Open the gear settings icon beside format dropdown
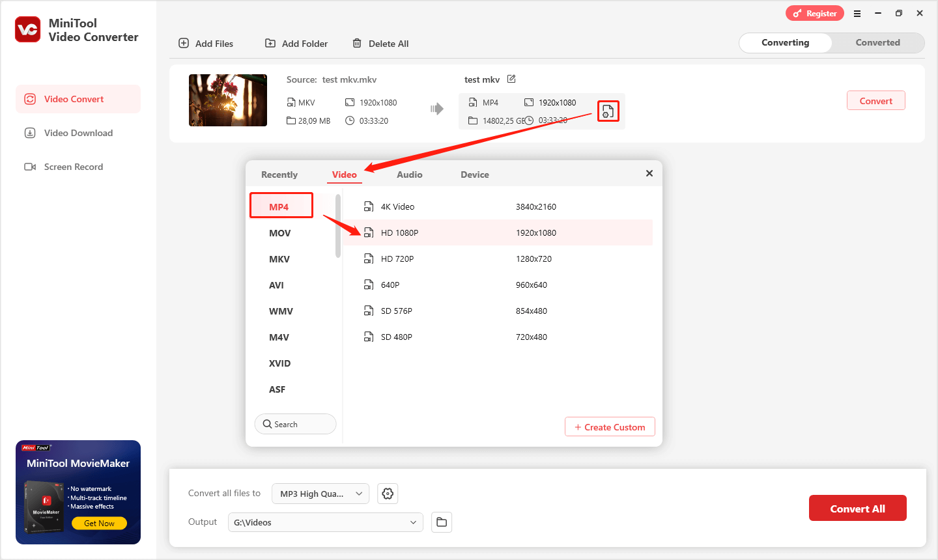938x560 pixels. (388, 494)
